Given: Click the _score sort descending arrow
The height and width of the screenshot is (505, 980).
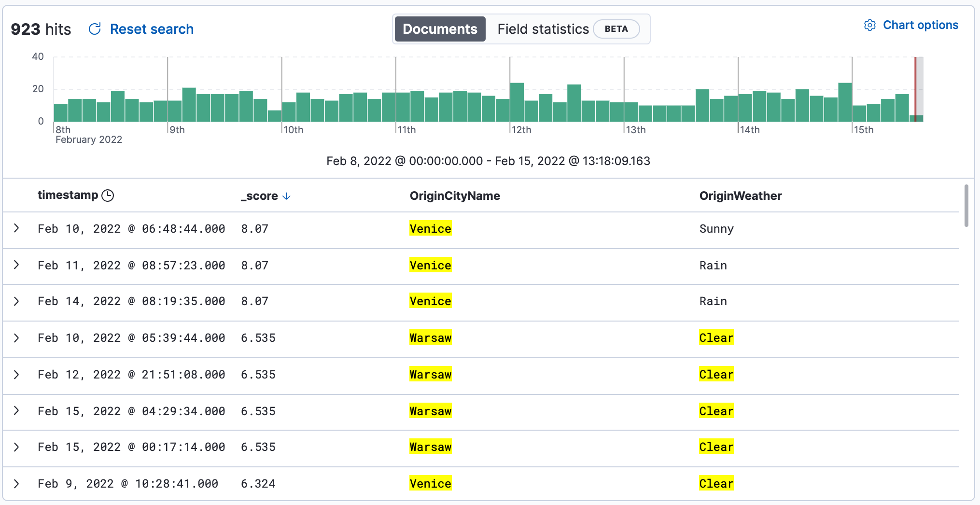Looking at the screenshot, I should tap(287, 196).
